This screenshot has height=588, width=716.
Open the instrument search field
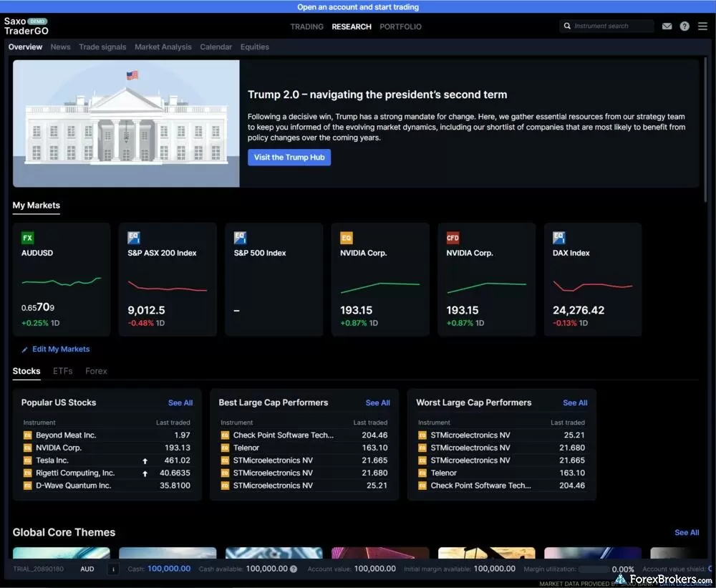tap(607, 26)
